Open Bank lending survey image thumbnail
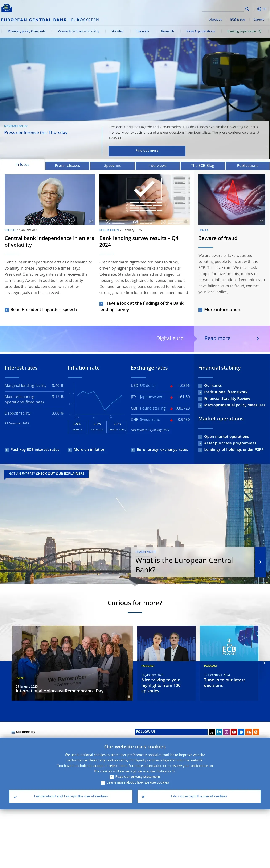The width and height of the screenshot is (270, 868). click(145, 199)
